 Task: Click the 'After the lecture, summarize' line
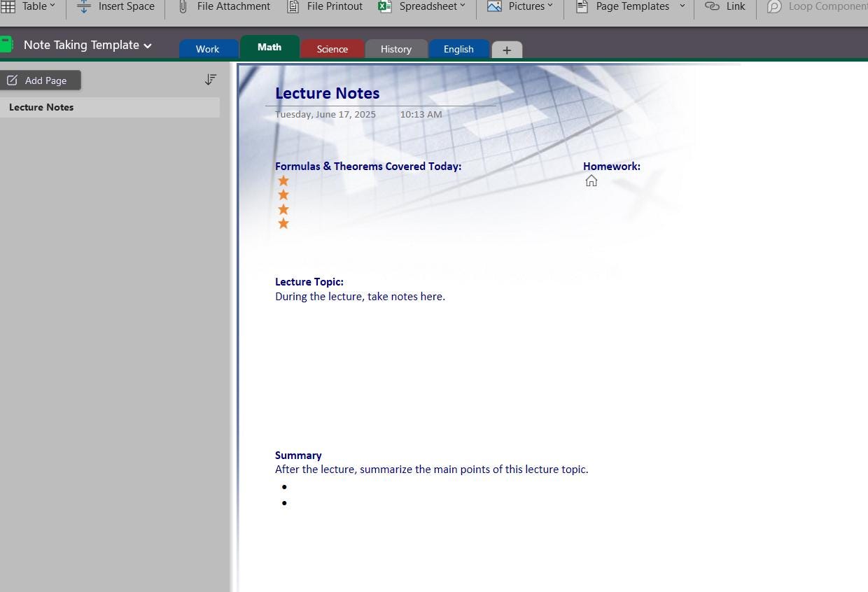[432, 470]
